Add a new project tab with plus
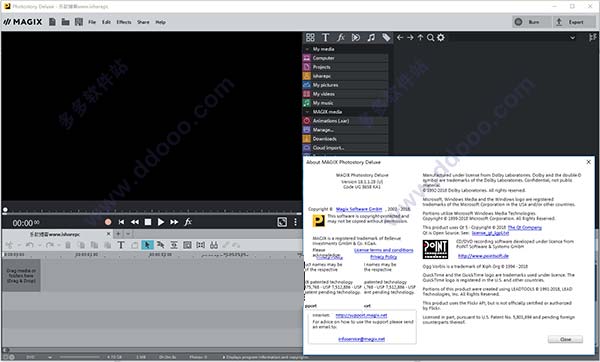600x362 pixels. pos(118,234)
